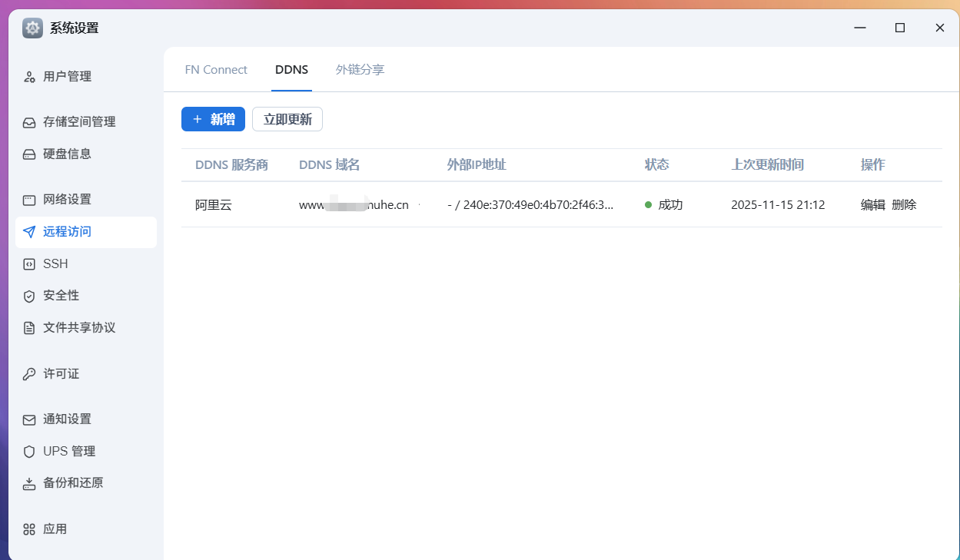960x560 pixels.
Task: Click the SSH terminal icon
Action: [x=29, y=264]
